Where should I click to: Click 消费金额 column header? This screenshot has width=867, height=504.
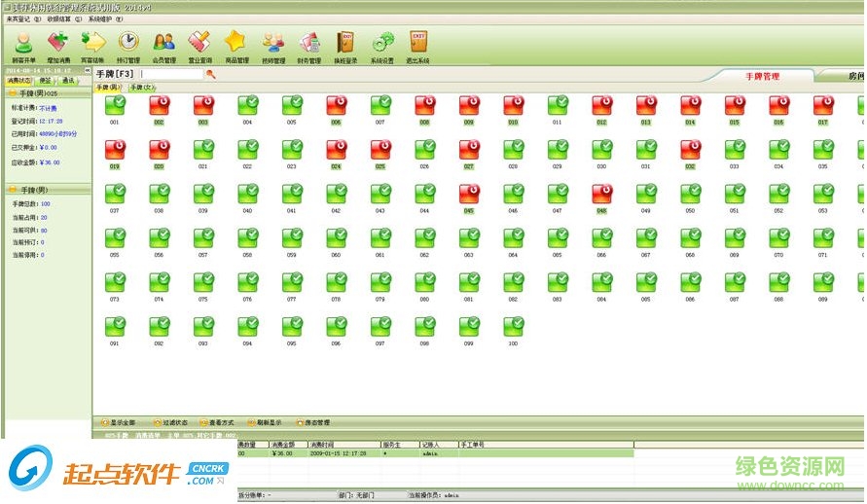(287, 445)
